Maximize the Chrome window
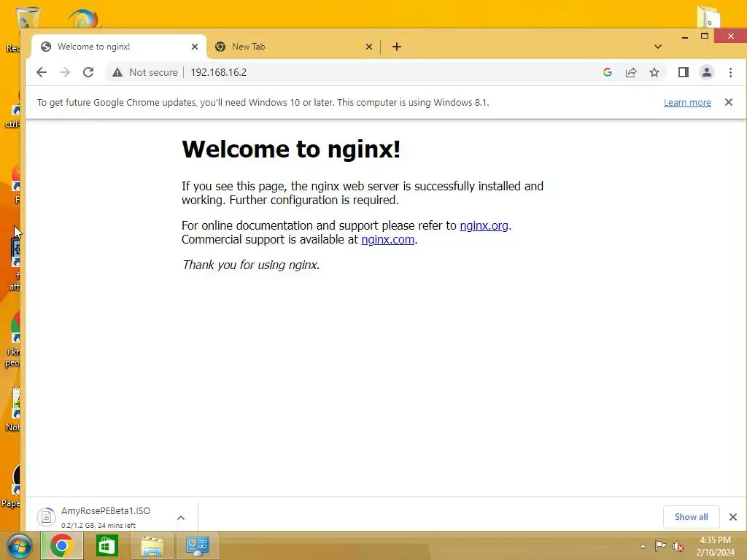The height and width of the screenshot is (560, 747). click(x=705, y=36)
